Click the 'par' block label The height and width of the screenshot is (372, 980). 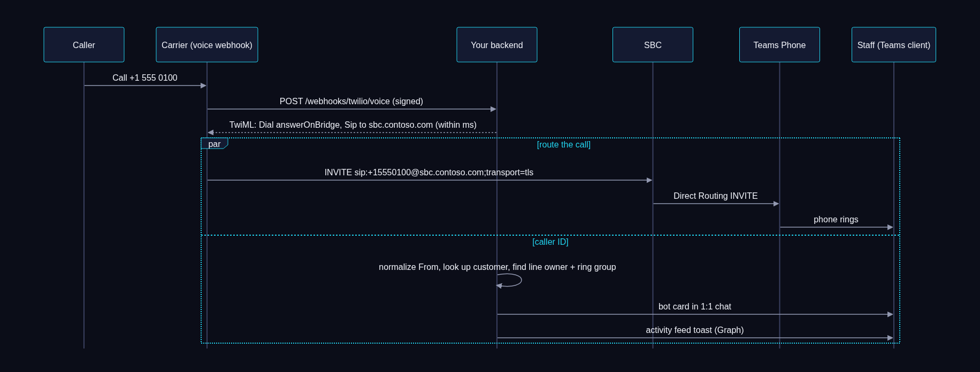(x=215, y=144)
